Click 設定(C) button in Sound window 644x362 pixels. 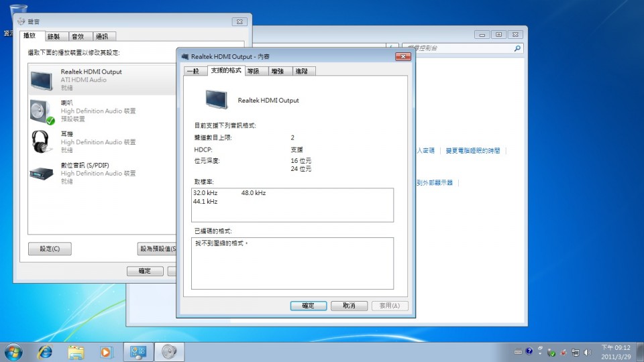click(50, 249)
